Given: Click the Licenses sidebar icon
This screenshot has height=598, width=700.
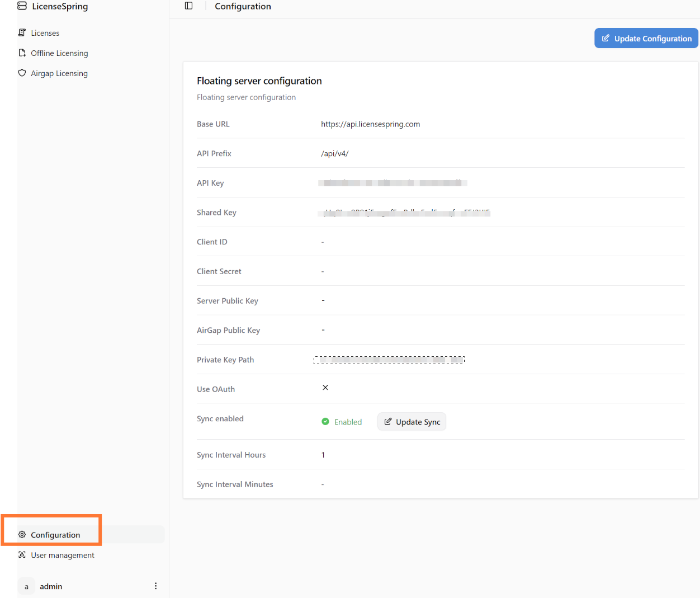Looking at the screenshot, I should coord(22,33).
